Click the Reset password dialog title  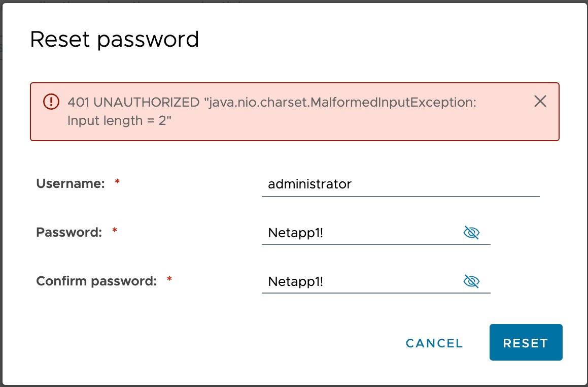[114, 40]
